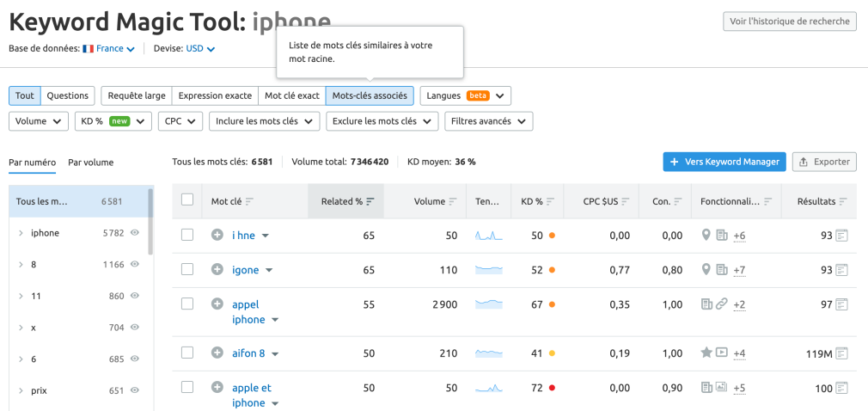
Task: Switch to the Questions tab
Action: (68, 95)
